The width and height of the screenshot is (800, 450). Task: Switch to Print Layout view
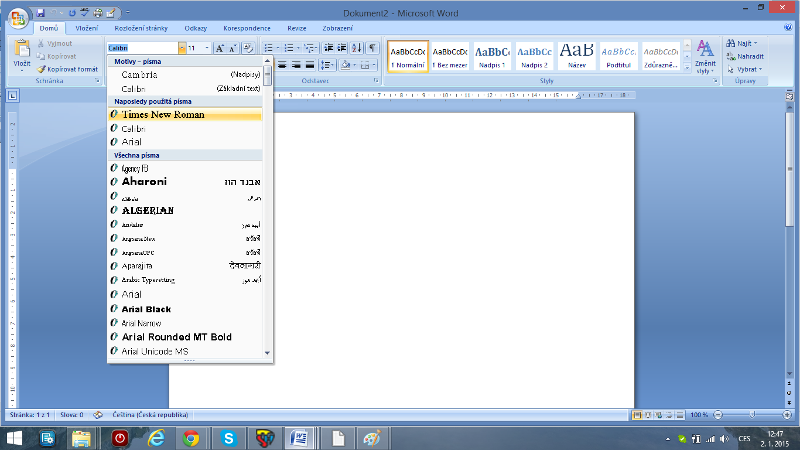point(637,415)
